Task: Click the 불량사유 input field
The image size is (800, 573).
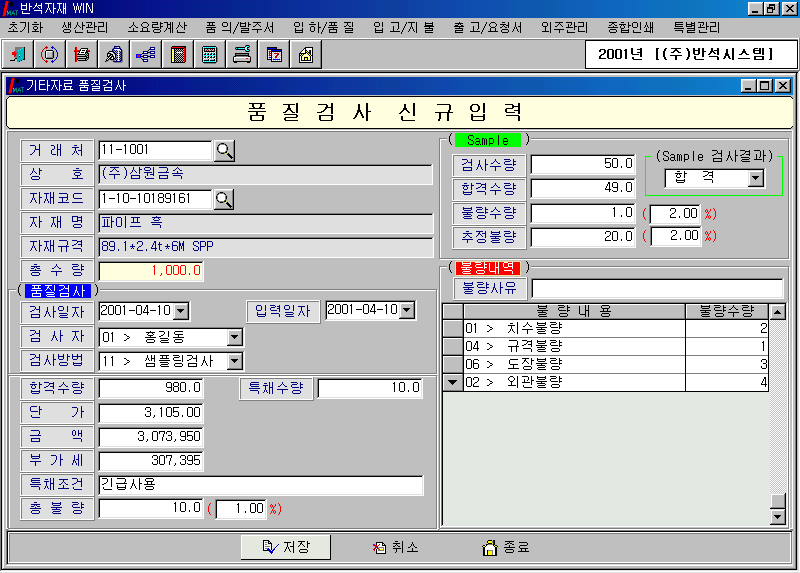Action: [x=656, y=288]
